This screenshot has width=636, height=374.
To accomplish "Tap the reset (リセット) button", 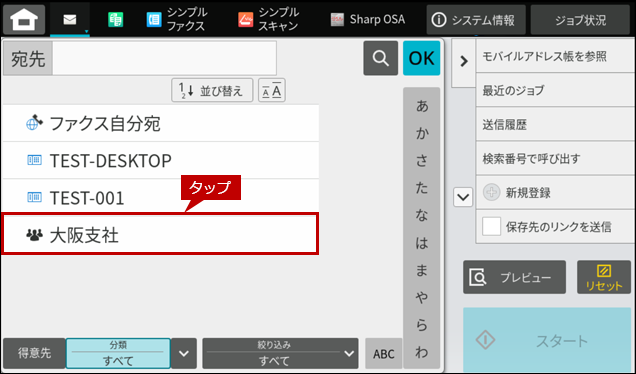I will click(604, 277).
